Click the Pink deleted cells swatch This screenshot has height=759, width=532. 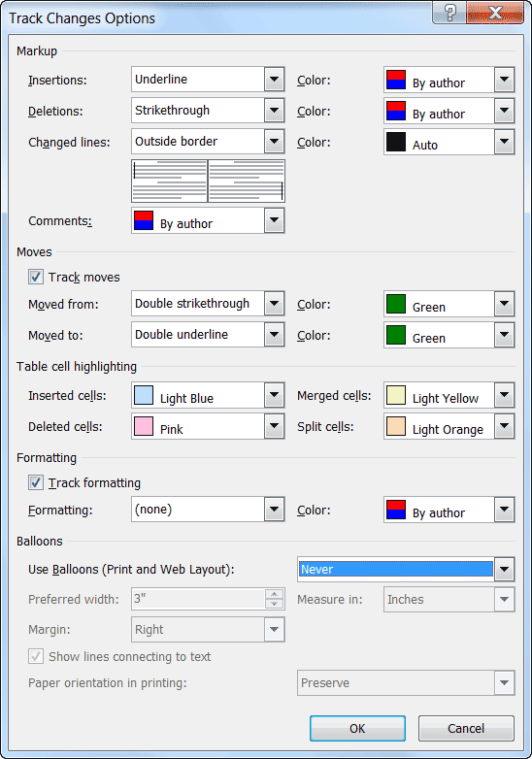(144, 426)
